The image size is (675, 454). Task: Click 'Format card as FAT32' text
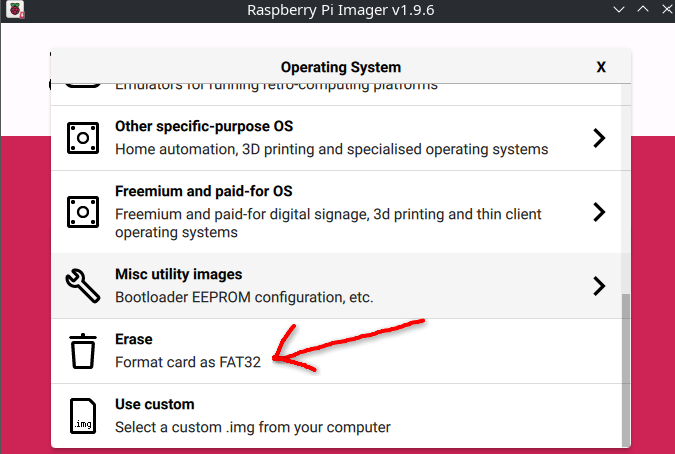(188, 362)
